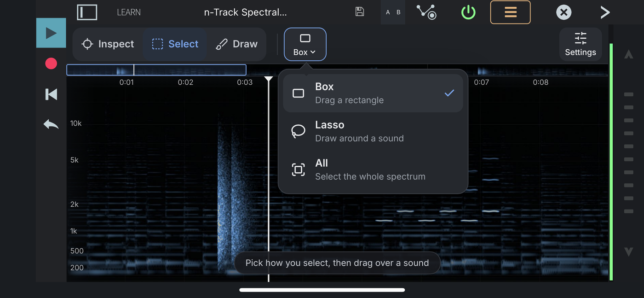This screenshot has height=298, width=644.
Task: Start playback with the play button
Action: tap(51, 33)
